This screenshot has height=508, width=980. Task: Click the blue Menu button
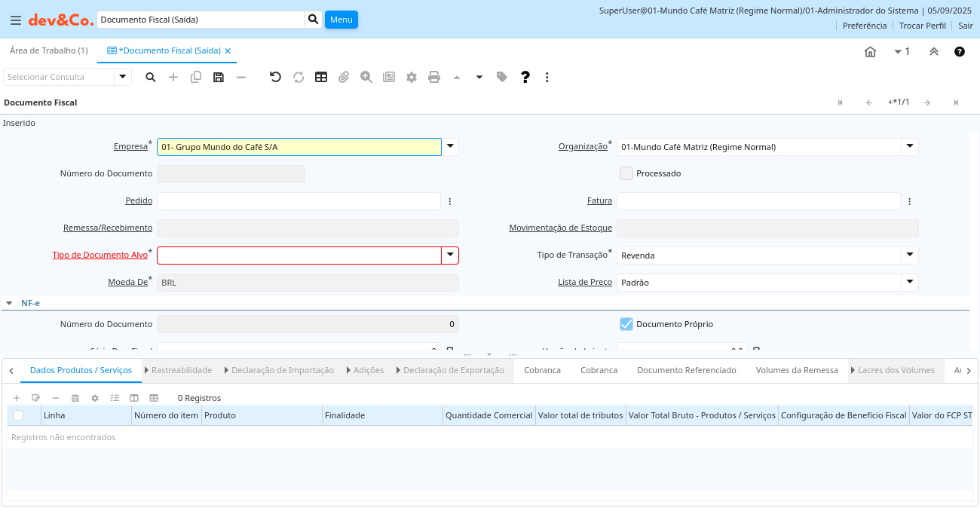(341, 20)
